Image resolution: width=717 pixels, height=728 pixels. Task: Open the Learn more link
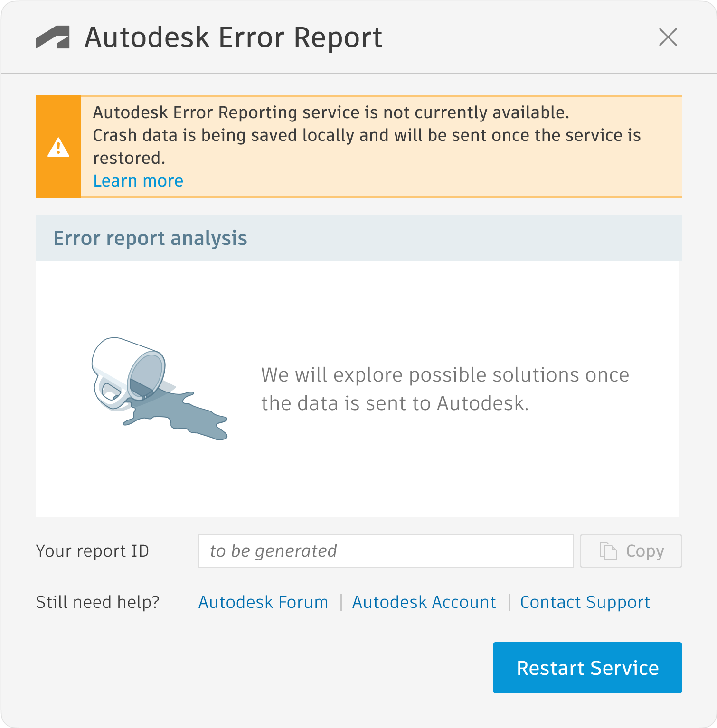pos(138,180)
